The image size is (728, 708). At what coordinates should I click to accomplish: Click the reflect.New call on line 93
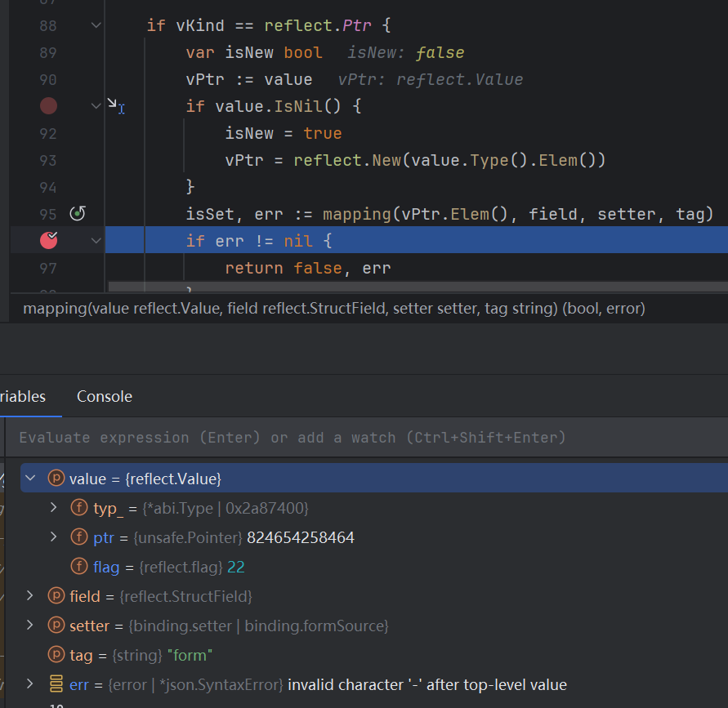tap(347, 161)
